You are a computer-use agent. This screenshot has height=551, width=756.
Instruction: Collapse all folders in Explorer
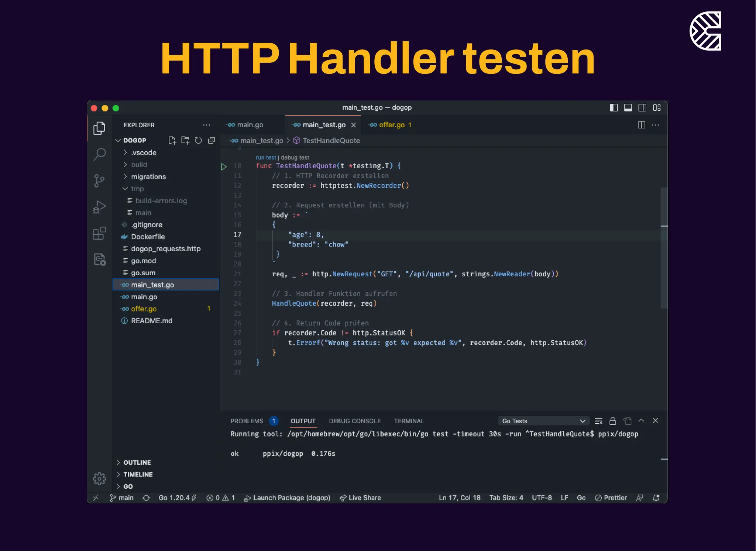click(212, 140)
